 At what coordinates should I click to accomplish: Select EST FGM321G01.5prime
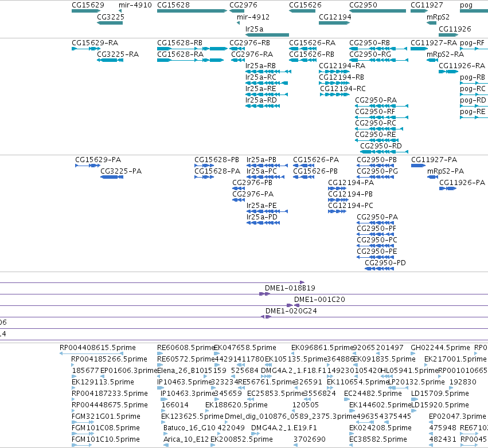106,416
